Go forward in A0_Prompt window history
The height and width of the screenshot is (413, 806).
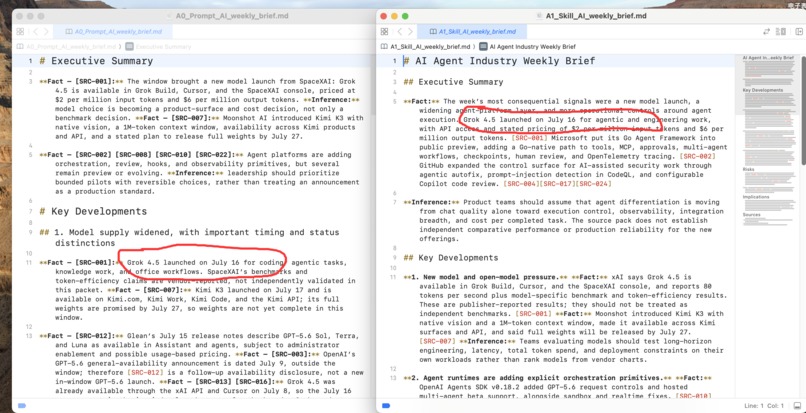46,32
